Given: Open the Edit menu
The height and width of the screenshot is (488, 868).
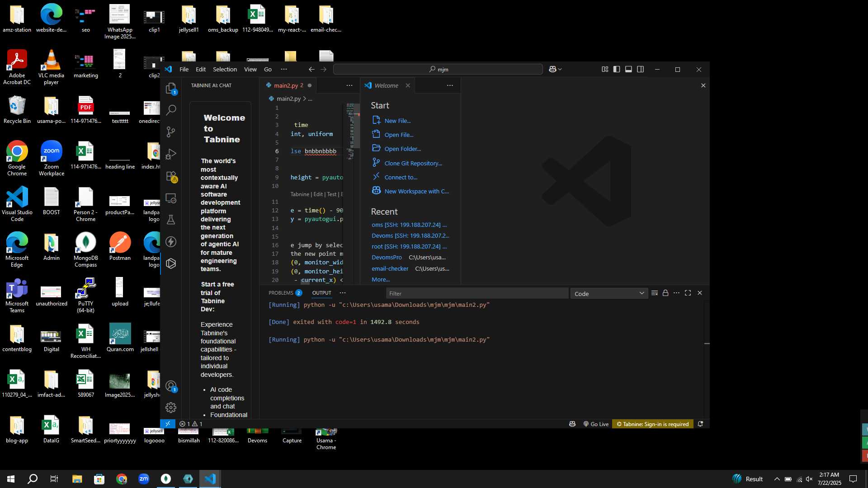Looking at the screenshot, I should (201, 69).
